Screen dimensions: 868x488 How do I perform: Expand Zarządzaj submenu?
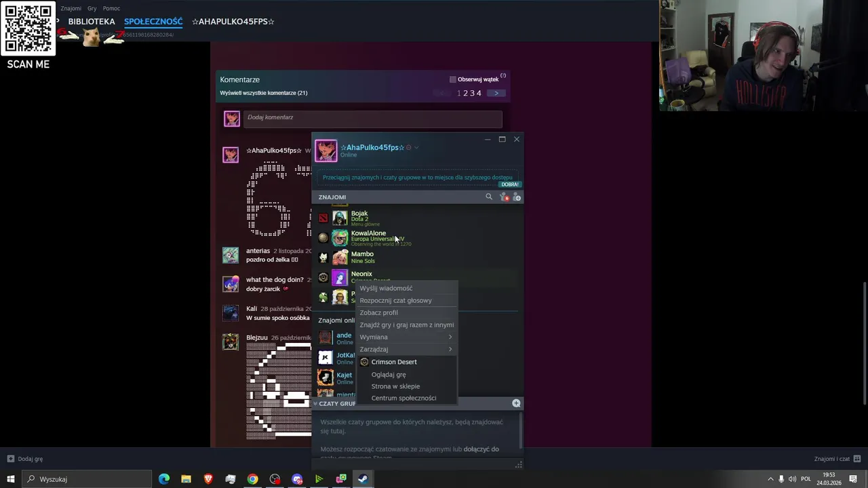click(x=406, y=349)
